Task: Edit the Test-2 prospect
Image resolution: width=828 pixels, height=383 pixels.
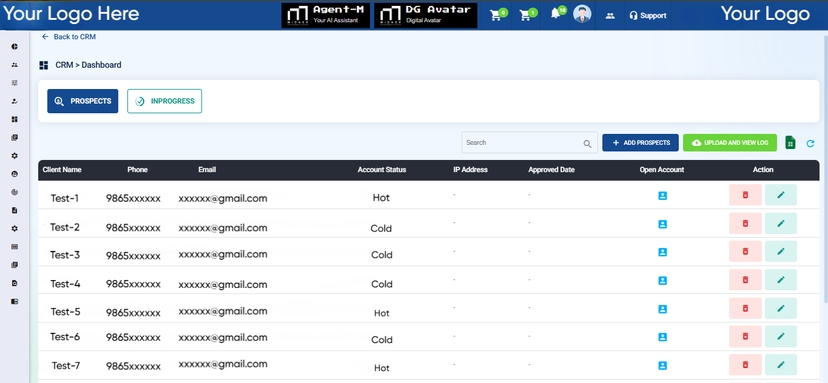Action: pyautogui.click(x=781, y=223)
